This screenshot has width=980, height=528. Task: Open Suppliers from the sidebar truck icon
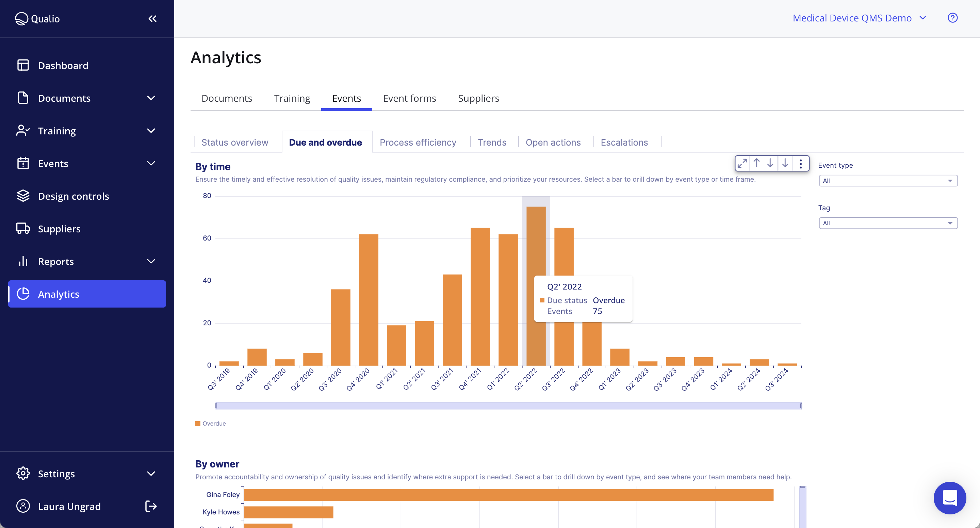point(59,229)
